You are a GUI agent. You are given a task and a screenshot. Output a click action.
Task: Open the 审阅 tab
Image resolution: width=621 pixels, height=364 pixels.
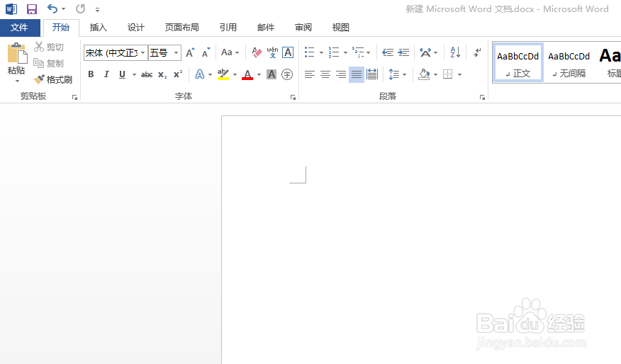[x=303, y=28]
